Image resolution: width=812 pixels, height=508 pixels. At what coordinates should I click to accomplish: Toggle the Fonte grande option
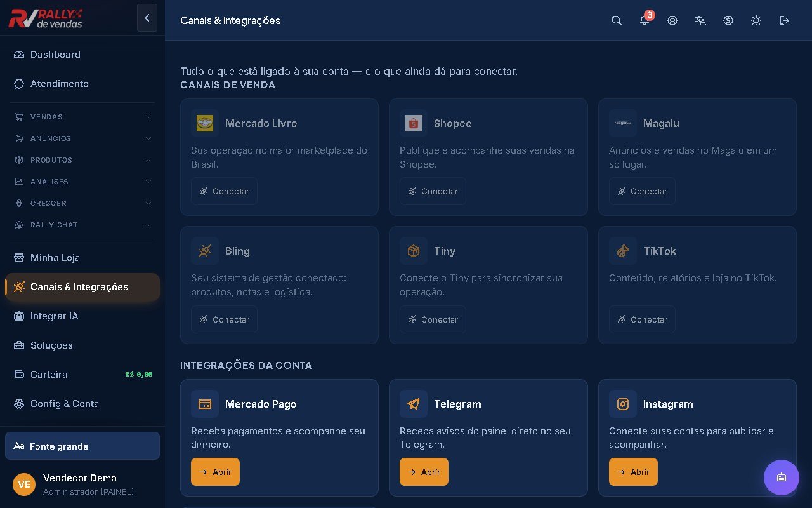point(82,446)
